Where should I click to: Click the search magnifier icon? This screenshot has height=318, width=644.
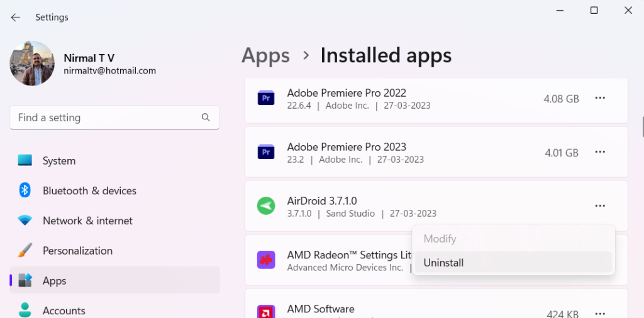(206, 118)
